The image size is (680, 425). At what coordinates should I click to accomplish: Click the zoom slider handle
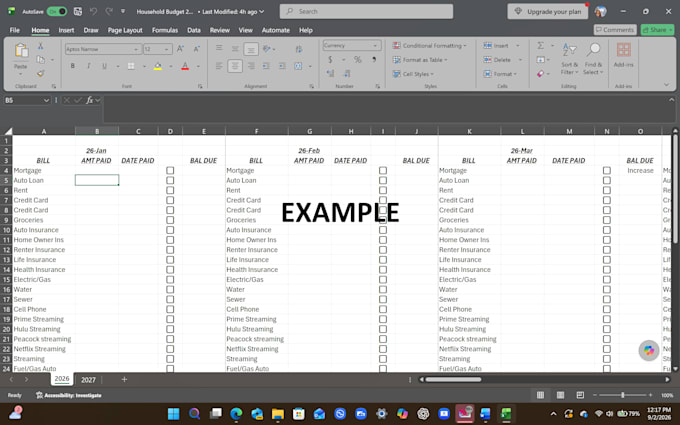[x=623, y=395]
